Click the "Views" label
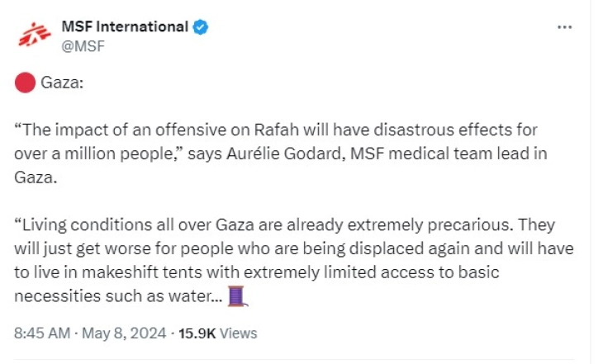This screenshot has height=364, width=603. [x=238, y=333]
